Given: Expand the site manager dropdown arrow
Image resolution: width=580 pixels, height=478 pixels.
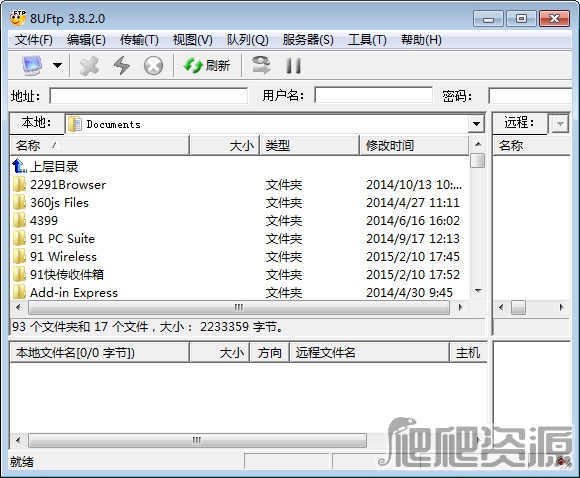Looking at the screenshot, I should pyautogui.click(x=57, y=65).
